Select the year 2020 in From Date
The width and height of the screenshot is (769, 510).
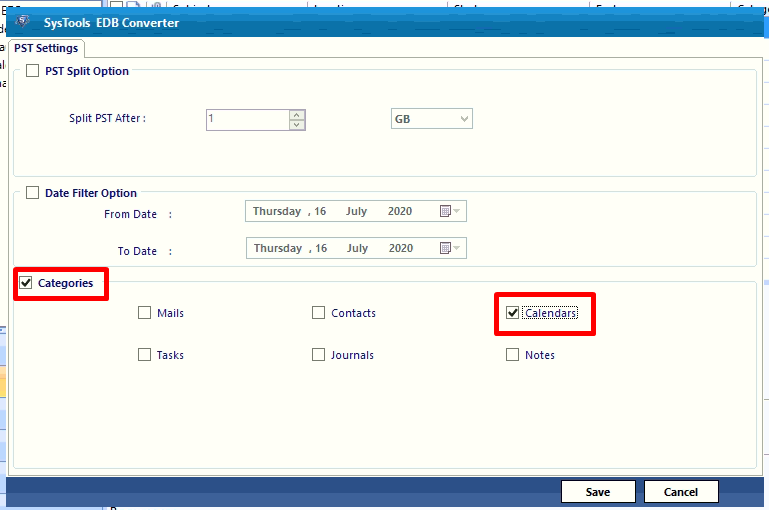400,211
